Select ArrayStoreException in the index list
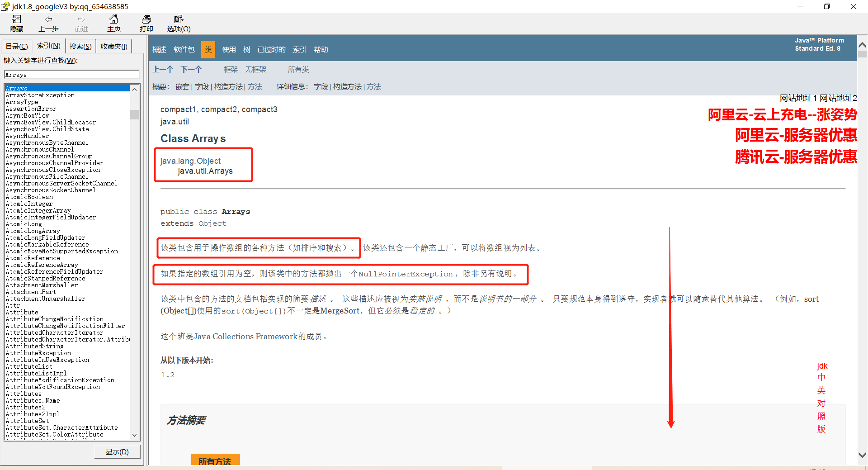The image size is (868, 470). pos(40,95)
